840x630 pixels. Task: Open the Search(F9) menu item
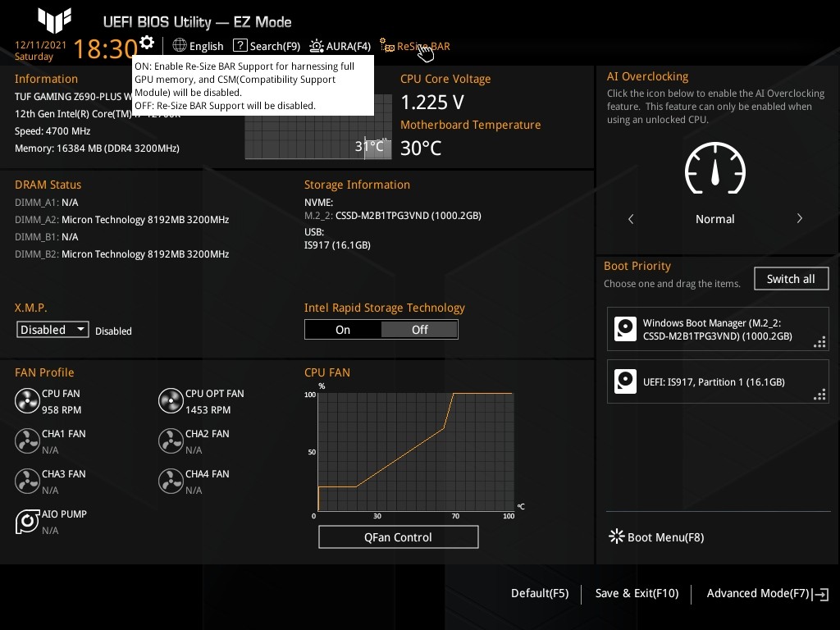[267, 46]
